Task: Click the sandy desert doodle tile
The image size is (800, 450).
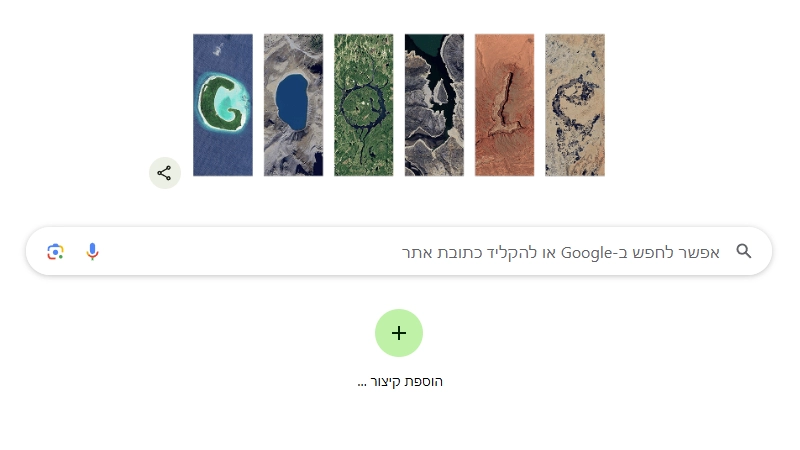Action: 575,105
